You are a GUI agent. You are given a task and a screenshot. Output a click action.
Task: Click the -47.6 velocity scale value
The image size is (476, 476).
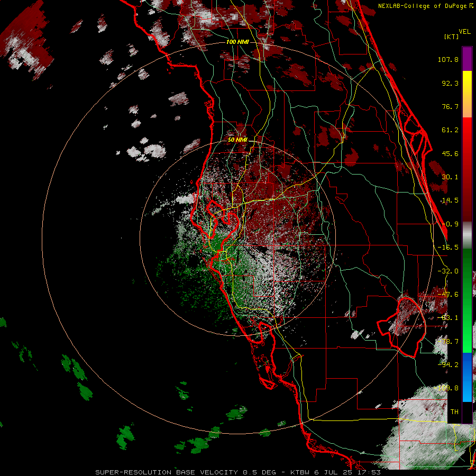click(x=448, y=295)
